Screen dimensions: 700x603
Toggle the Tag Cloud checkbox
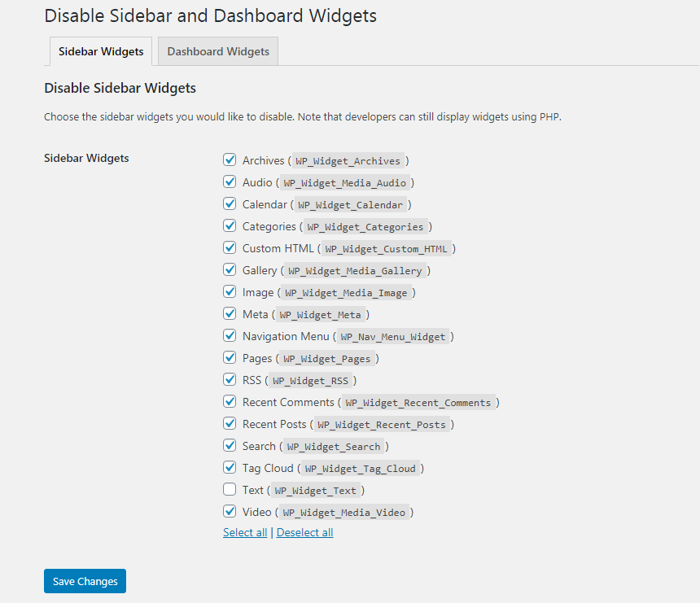pyautogui.click(x=230, y=468)
